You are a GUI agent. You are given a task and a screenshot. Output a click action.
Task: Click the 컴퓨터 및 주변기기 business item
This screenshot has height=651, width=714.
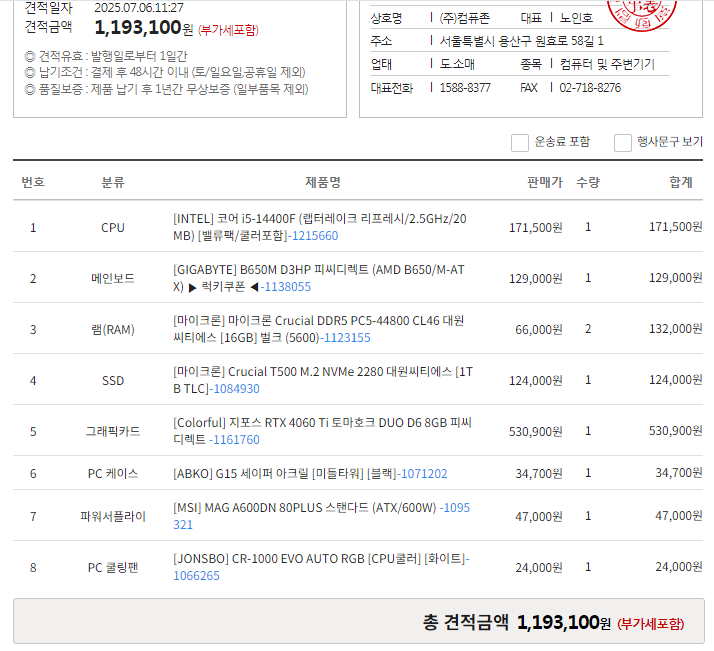[x=607, y=64]
